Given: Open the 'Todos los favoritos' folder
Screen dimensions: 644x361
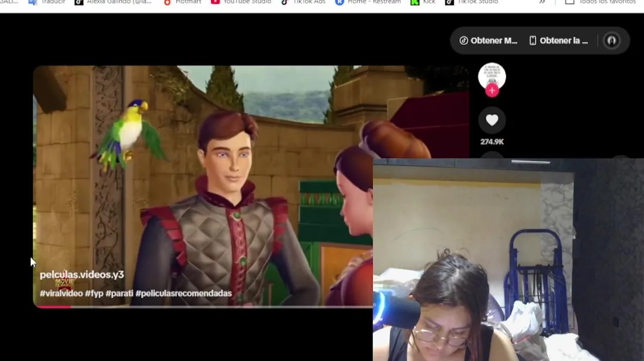Looking at the screenshot, I should tap(600, 2).
